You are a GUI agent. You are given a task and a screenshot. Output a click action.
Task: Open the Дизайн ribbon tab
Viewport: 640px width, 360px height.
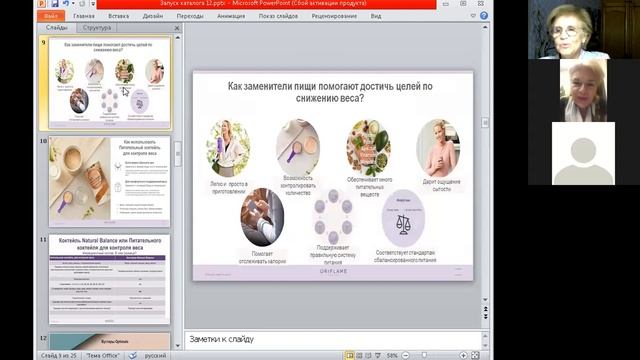[x=153, y=16]
